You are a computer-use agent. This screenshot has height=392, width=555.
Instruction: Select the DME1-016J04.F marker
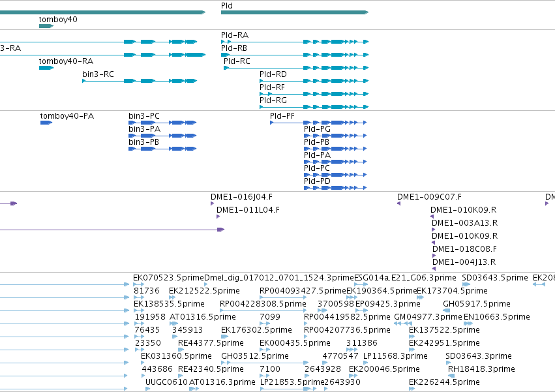[x=213, y=204]
